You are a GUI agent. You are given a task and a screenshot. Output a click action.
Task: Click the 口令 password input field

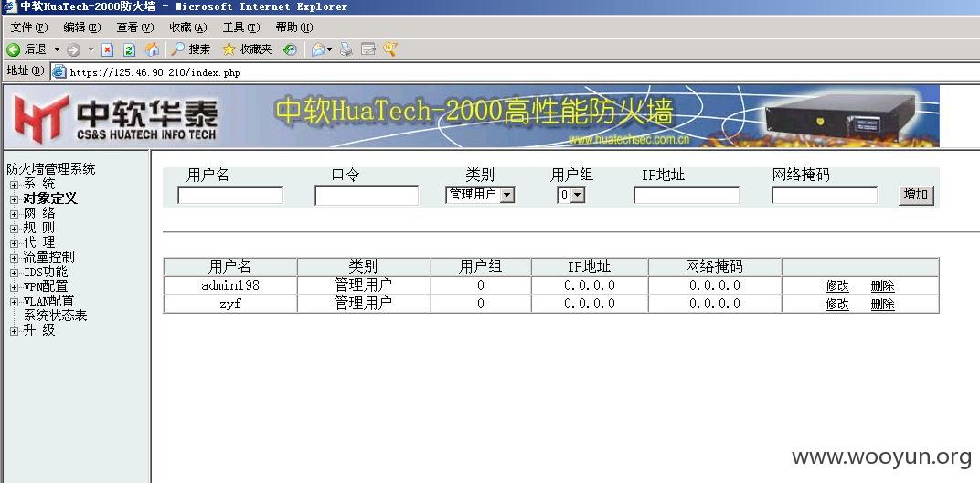coord(367,195)
